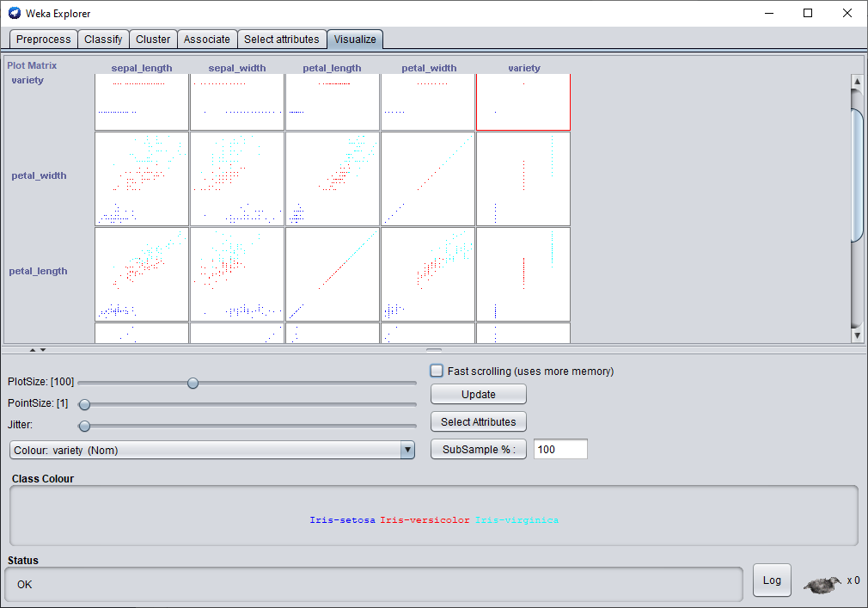Click the Select Attributes button
Viewport: 868px width, 608px height.
click(478, 421)
